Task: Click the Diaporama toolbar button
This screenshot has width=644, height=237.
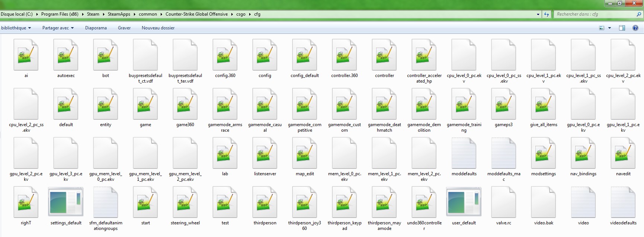Action: click(x=96, y=28)
